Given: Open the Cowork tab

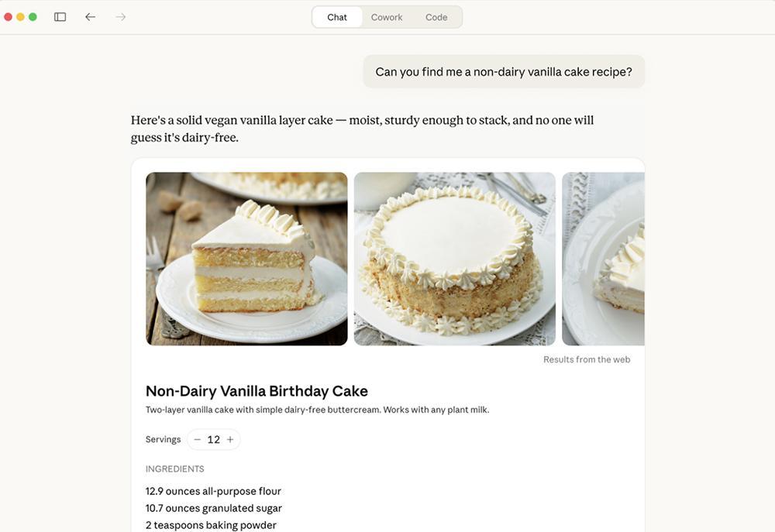Looking at the screenshot, I should click(387, 17).
